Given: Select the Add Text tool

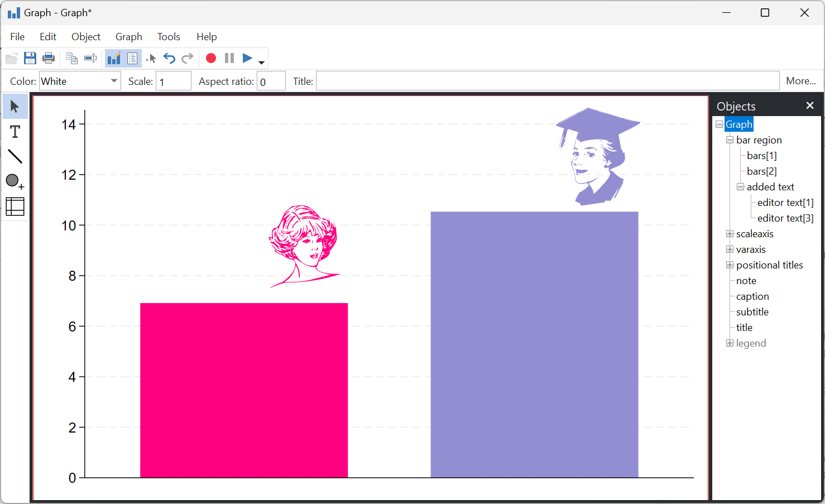Looking at the screenshot, I should [x=15, y=132].
